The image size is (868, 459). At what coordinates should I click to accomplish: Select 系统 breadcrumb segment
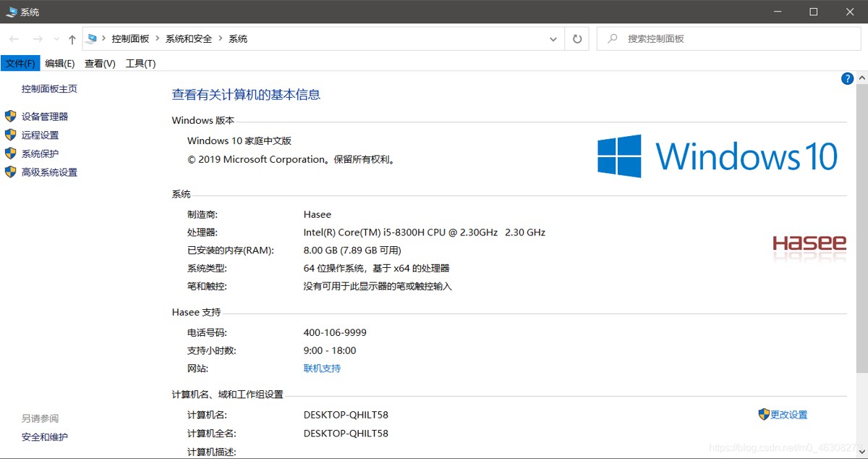(238, 39)
